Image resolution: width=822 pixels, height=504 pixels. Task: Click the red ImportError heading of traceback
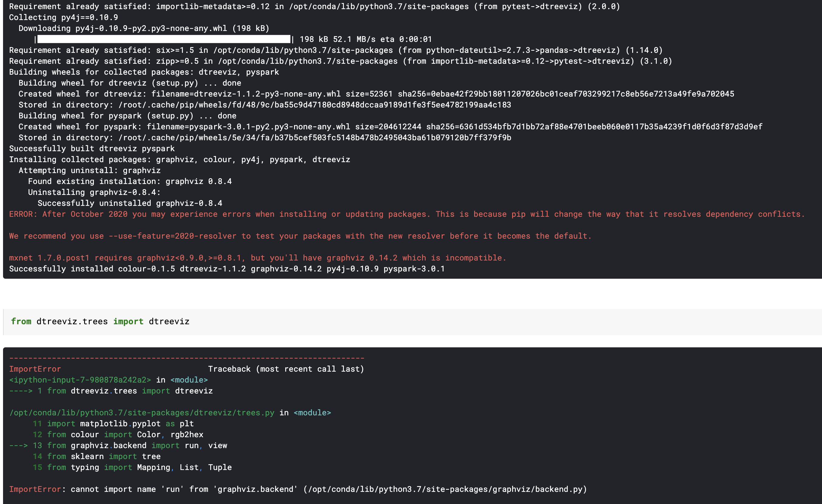tap(35, 369)
